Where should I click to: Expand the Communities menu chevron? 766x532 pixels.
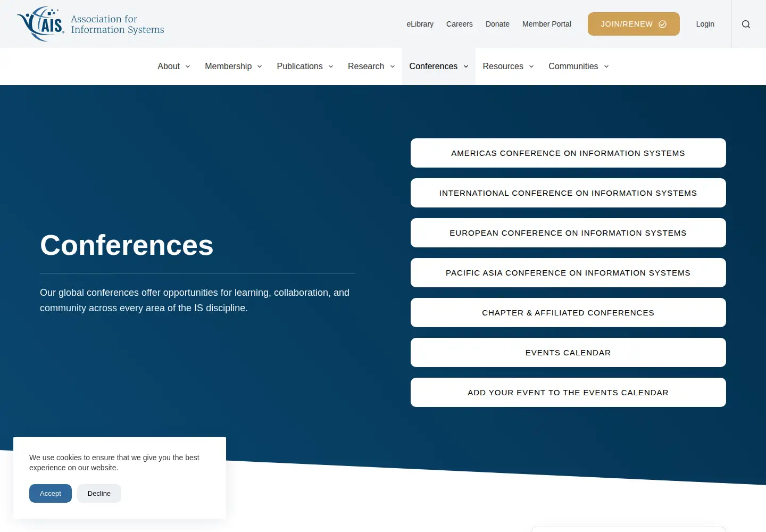[606, 66]
